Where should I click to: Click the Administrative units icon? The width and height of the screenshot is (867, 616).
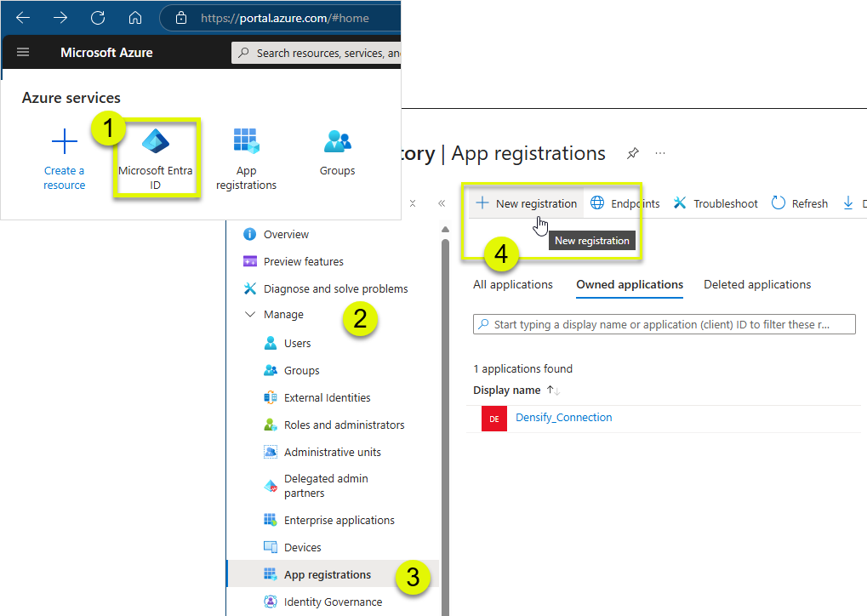271,452
